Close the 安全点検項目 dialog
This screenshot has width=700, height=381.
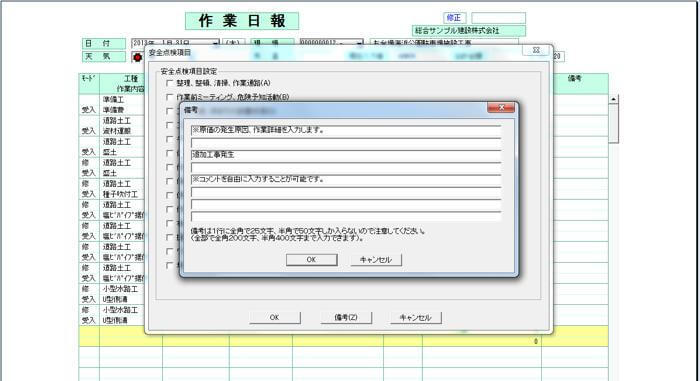(x=537, y=50)
